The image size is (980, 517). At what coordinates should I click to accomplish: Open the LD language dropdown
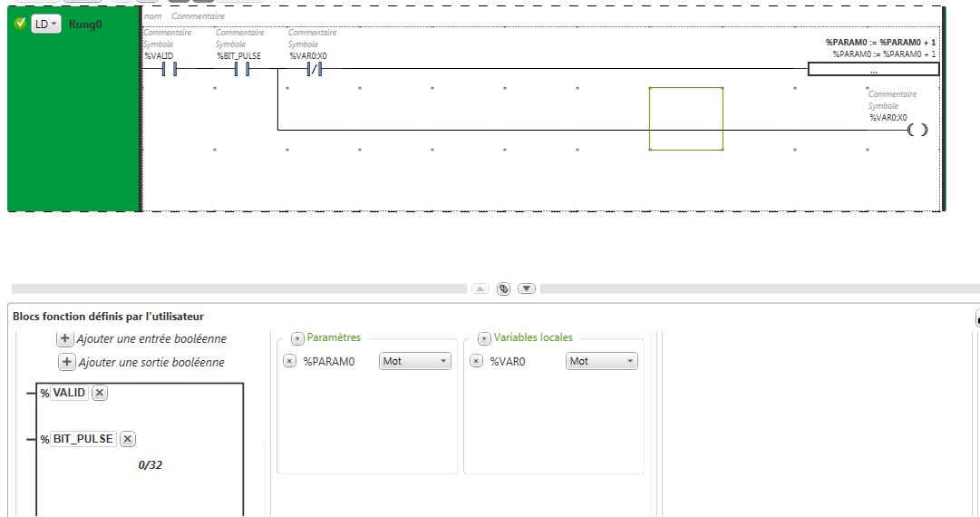45,24
